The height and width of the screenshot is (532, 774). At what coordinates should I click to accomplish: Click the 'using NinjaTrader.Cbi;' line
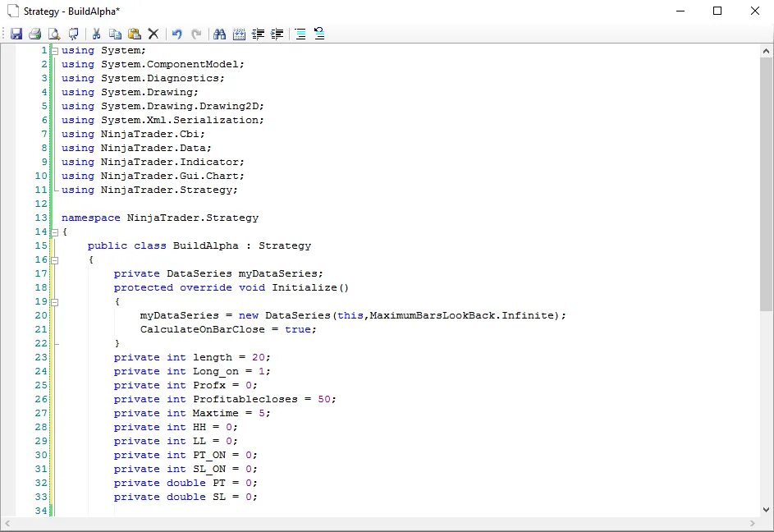[x=133, y=135]
